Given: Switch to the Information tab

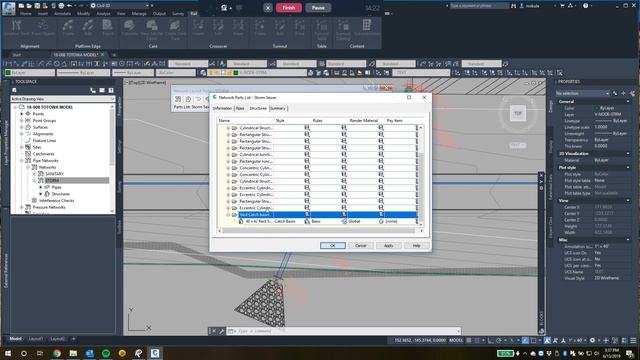Looking at the screenshot, I should coord(222,108).
